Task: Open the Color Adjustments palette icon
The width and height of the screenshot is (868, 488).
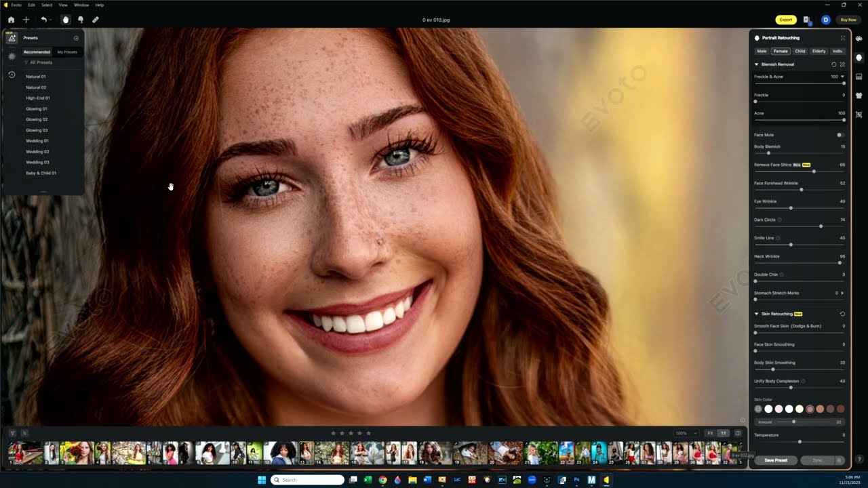Action: 859,39
